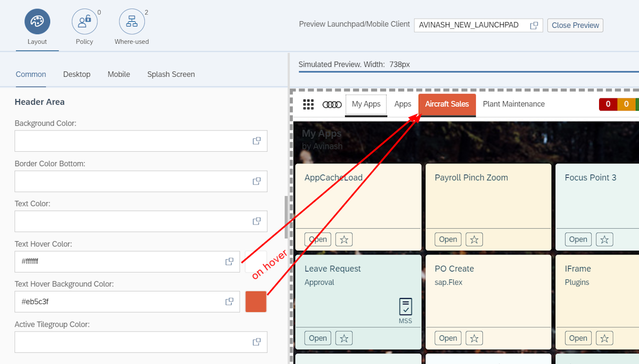This screenshot has height=364, width=639.
Task: Click the app grid menu icon
Action: (308, 104)
